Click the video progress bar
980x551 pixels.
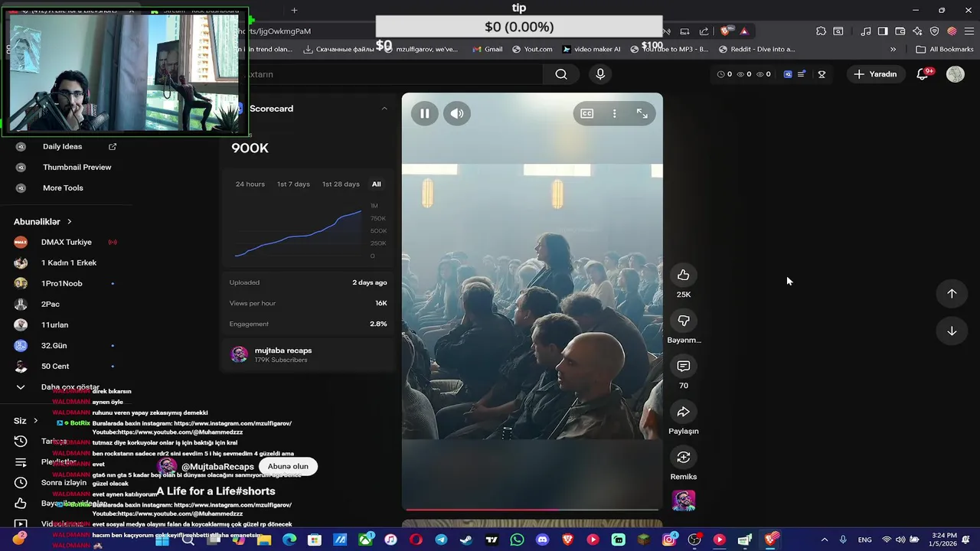coord(532,509)
